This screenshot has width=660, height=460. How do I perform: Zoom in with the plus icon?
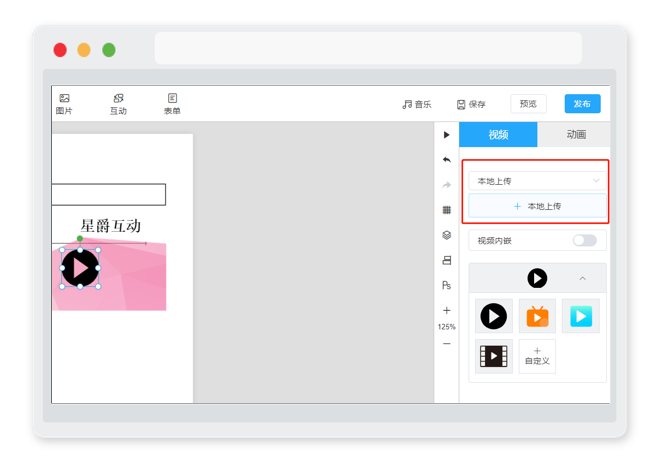coord(447,311)
